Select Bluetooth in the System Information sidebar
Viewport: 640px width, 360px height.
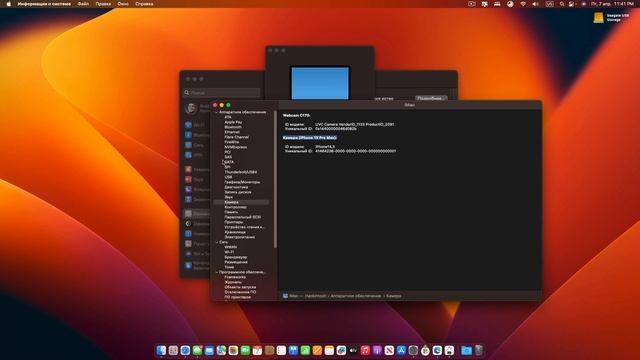[233, 127]
